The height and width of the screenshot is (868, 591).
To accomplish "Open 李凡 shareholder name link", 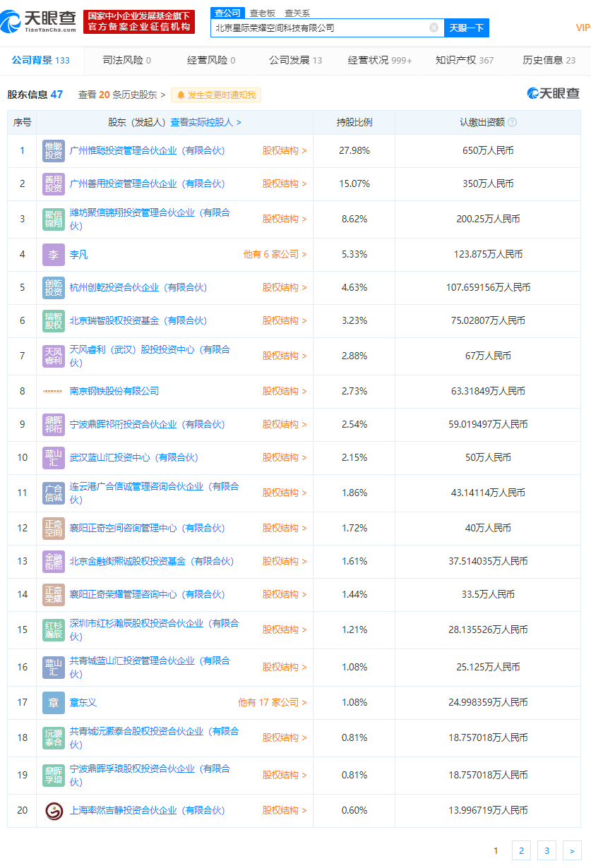I will pos(78,254).
